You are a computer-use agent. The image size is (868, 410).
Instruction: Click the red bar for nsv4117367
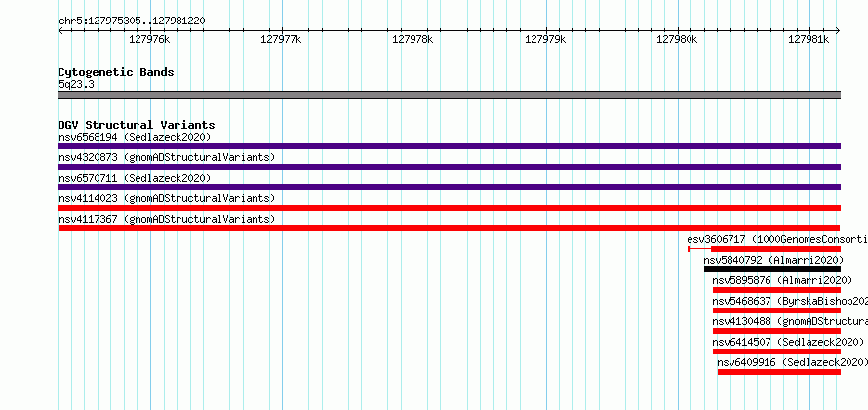(449, 228)
